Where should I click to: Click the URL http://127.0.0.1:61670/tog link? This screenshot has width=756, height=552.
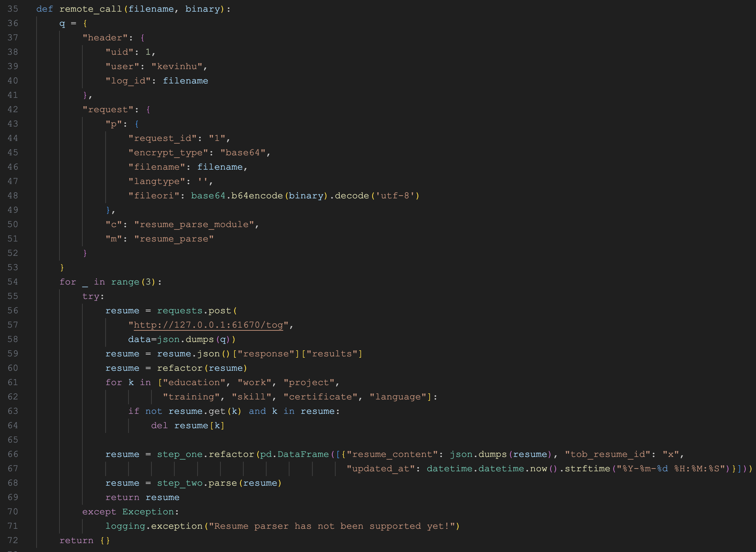click(x=208, y=325)
